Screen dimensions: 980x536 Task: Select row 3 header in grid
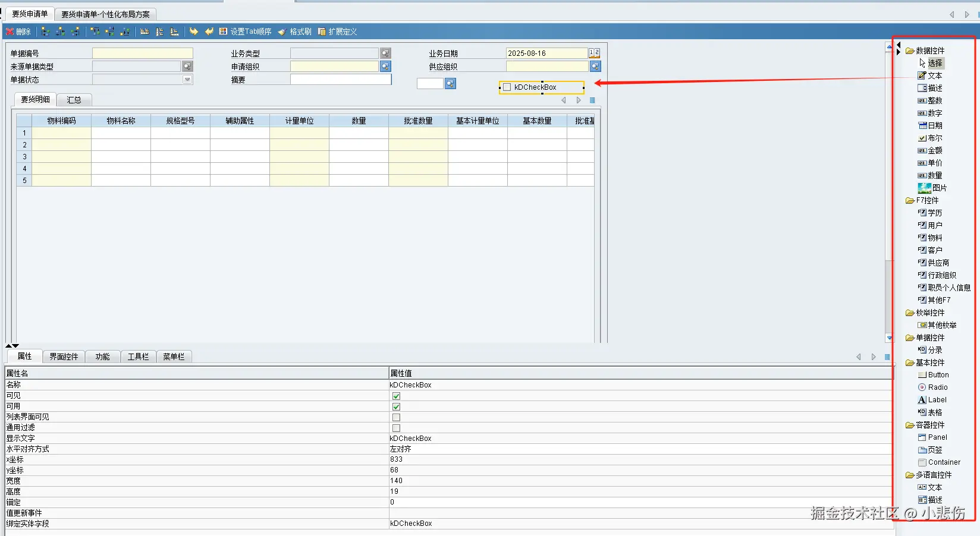(24, 157)
